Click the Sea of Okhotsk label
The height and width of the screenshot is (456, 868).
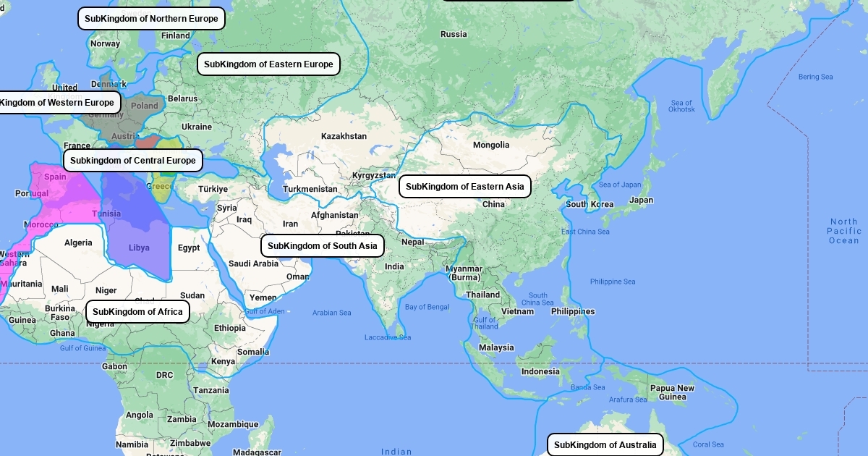[681, 106]
